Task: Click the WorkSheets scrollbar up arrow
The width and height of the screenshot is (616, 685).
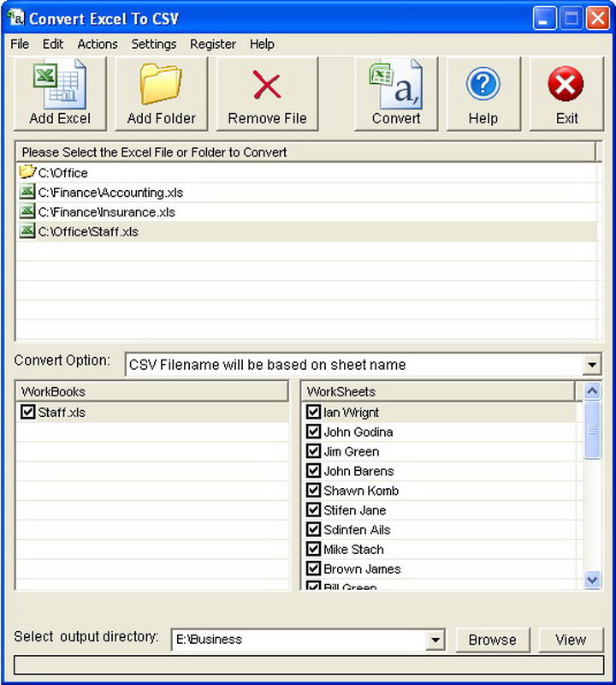Action: tap(592, 390)
